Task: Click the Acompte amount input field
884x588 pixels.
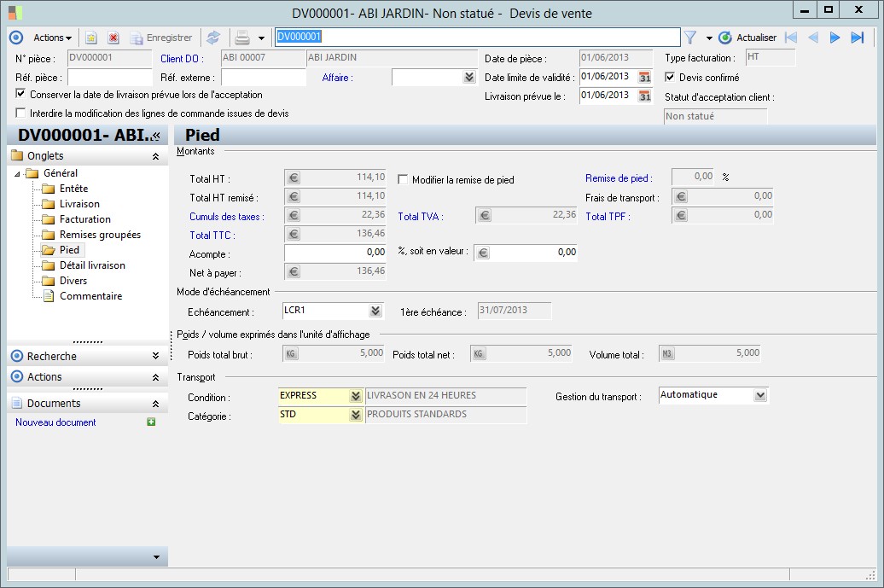Action: coord(334,253)
